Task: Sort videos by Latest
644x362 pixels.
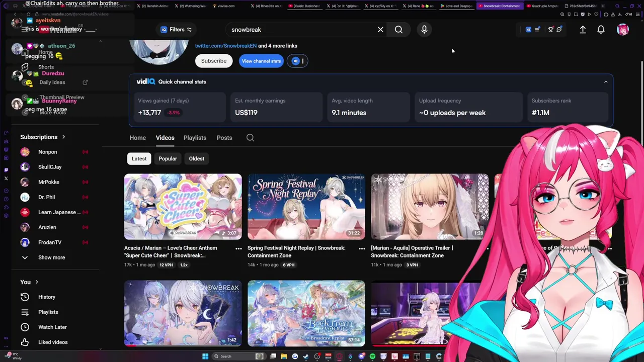Action: tap(139, 159)
